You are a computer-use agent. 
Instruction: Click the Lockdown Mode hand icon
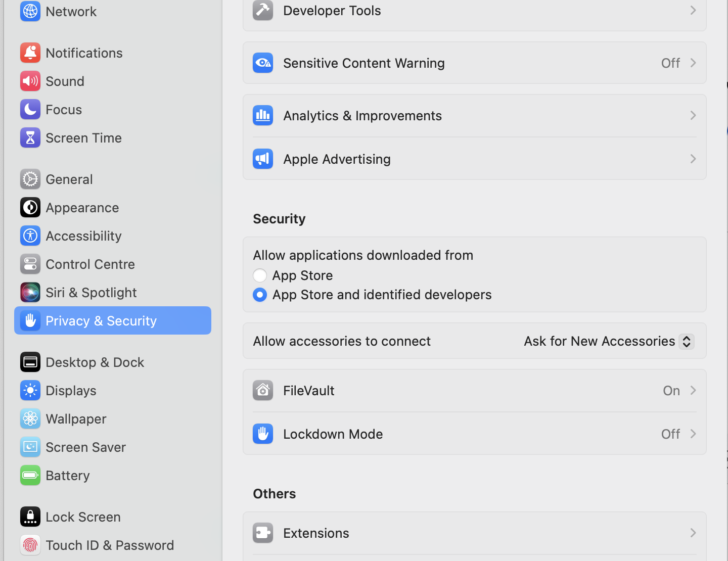(263, 434)
